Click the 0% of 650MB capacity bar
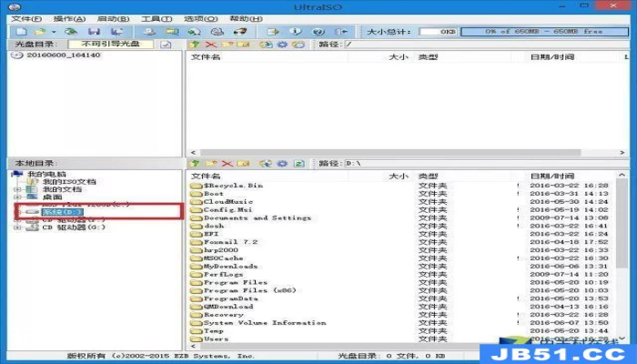This screenshot has height=364, width=637. 544,31
